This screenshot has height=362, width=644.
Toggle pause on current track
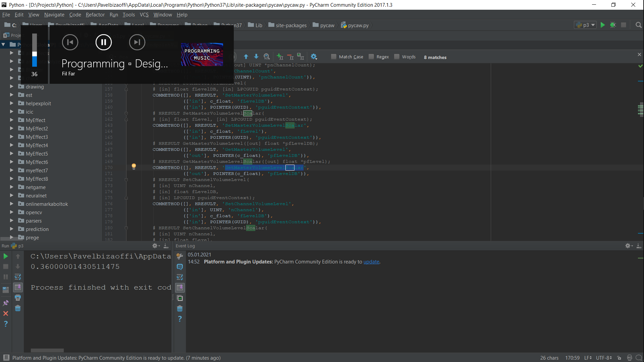(103, 42)
